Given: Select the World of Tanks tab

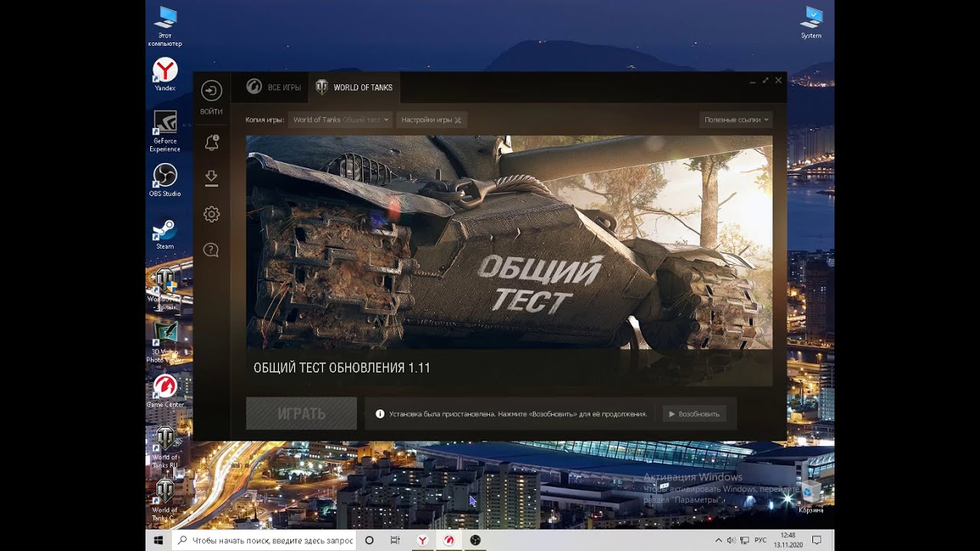Looking at the screenshot, I should tap(354, 87).
